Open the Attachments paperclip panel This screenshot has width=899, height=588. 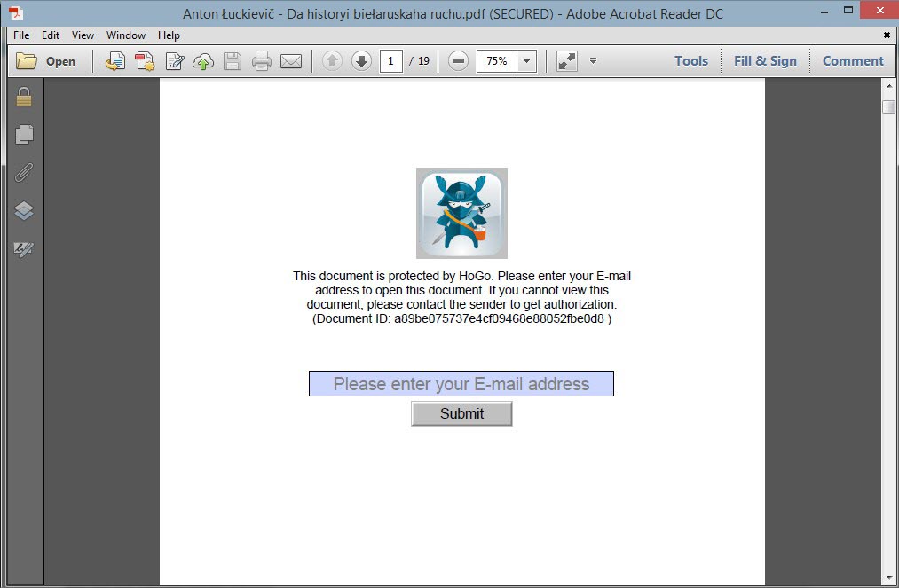click(x=23, y=172)
